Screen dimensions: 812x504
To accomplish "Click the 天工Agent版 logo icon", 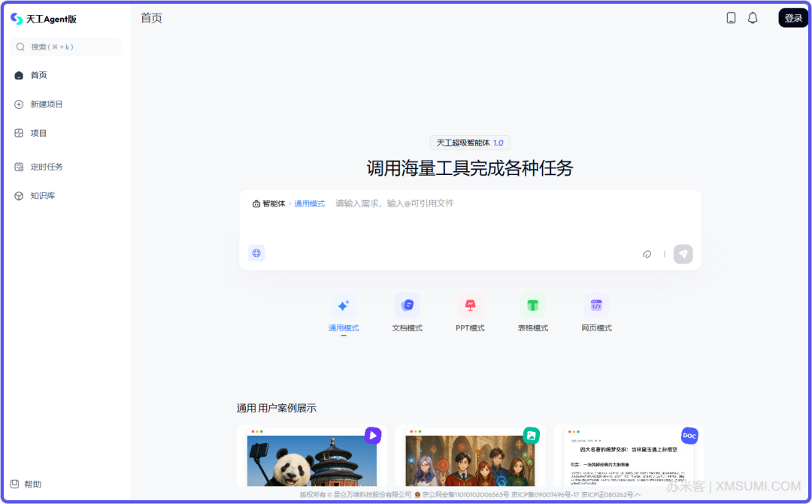I will click(17, 19).
